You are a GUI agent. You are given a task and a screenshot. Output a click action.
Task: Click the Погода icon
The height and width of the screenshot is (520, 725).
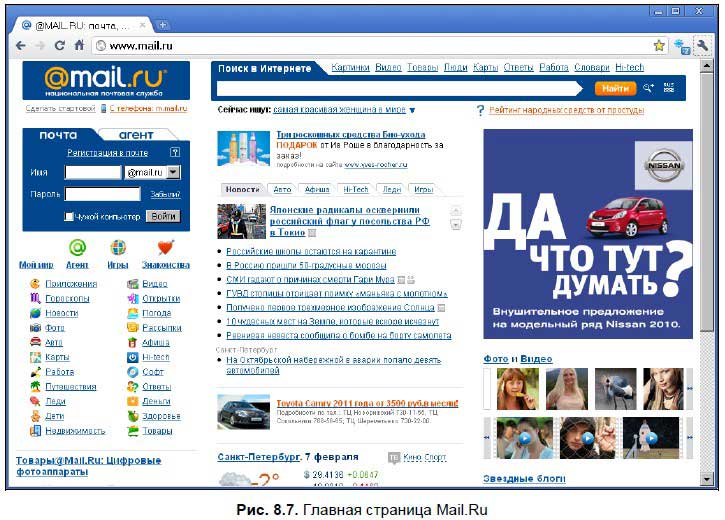133,313
